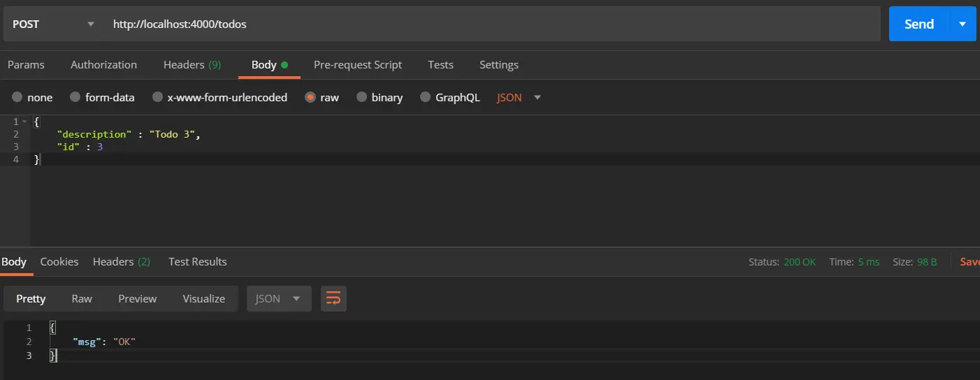This screenshot has height=380, width=980.
Task: Click the URL field with localhost:4000/todos
Action: point(493,24)
